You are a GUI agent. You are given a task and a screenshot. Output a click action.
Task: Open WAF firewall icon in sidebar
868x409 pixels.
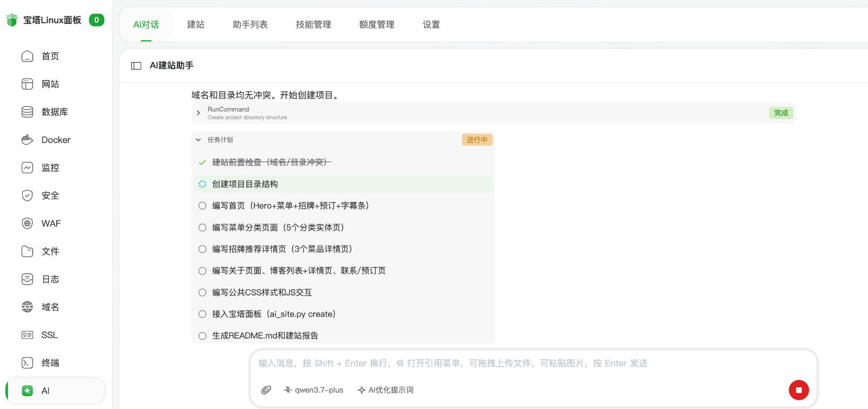coord(28,224)
